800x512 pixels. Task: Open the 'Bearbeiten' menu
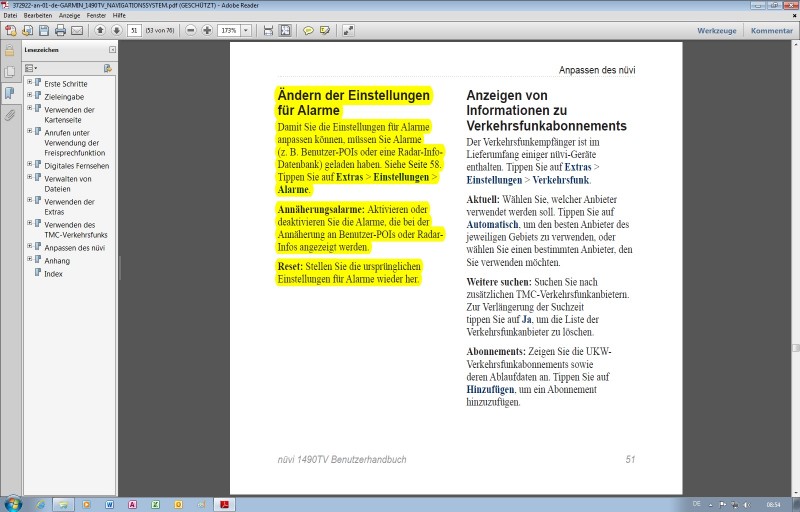[38, 16]
